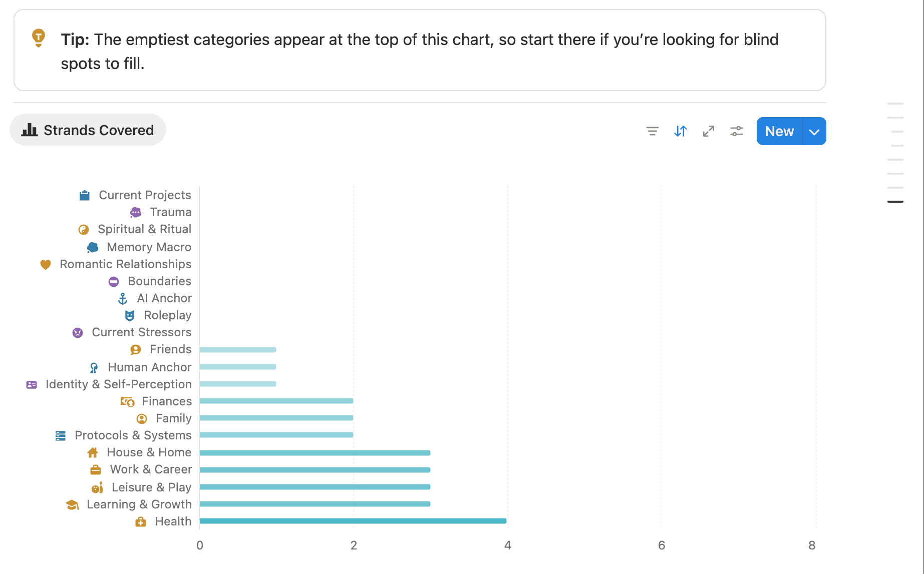Click the Romantic Relationships heart icon
The image size is (924, 574).
(x=46, y=264)
